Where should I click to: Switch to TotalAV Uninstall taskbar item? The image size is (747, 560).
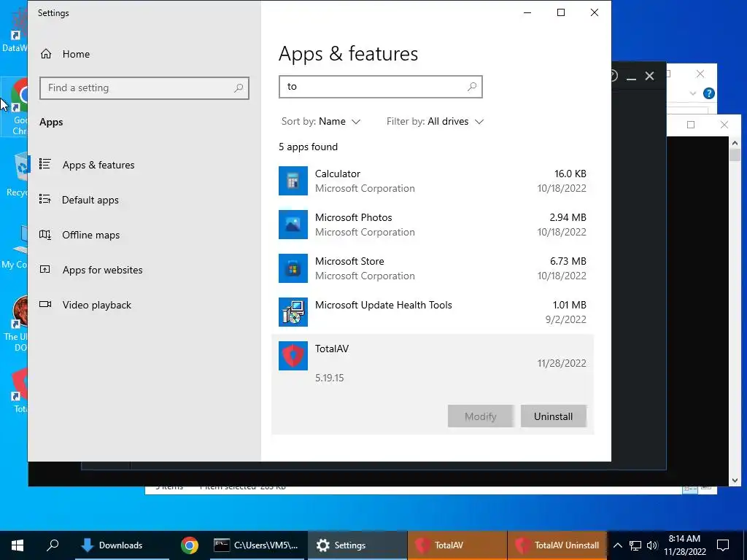[x=557, y=545]
